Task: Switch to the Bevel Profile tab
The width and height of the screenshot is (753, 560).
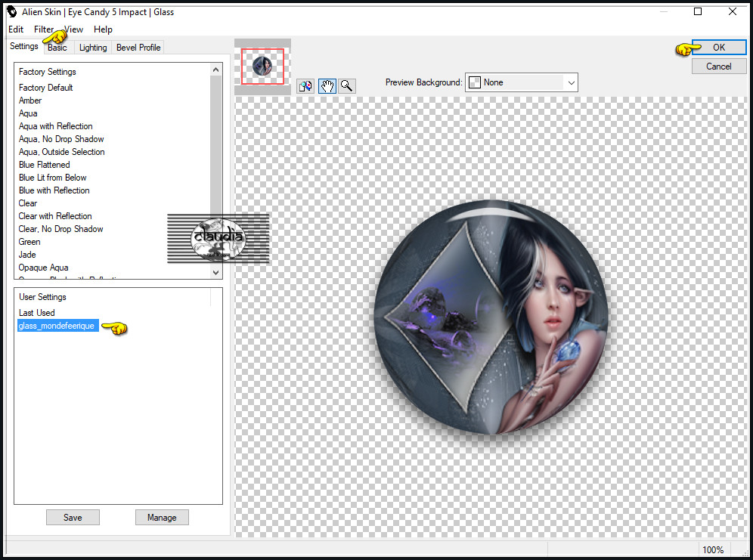Action: pos(138,48)
